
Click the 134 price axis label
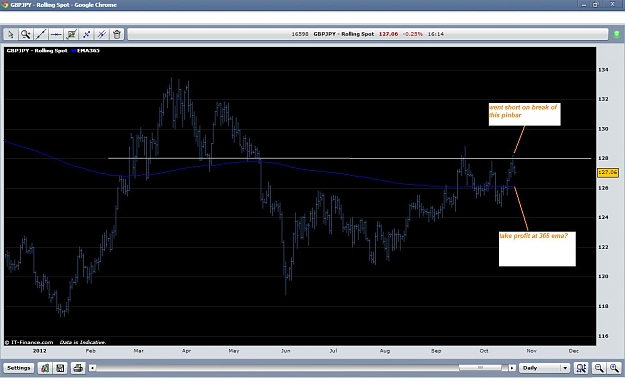[x=603, y=70]
